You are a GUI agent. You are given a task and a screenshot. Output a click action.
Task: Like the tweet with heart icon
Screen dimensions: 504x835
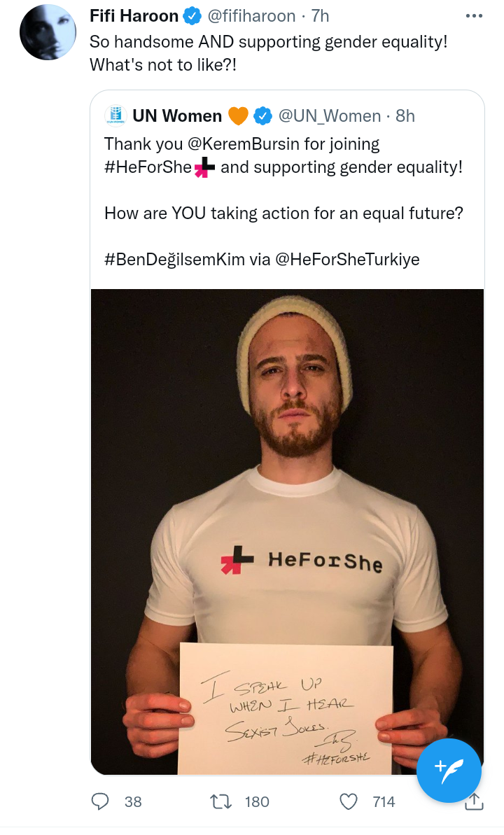(x=349, y=801)
